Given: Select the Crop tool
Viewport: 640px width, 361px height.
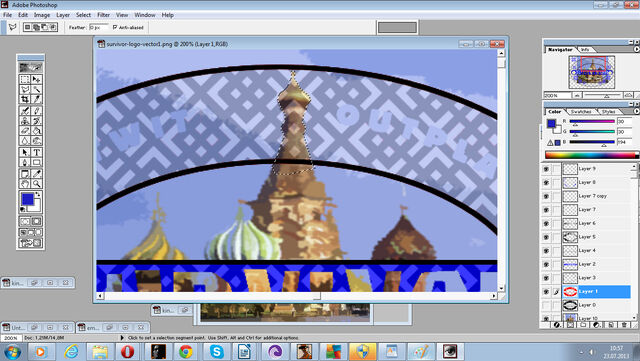Looking at the screenshot, I should click(25, 99).
